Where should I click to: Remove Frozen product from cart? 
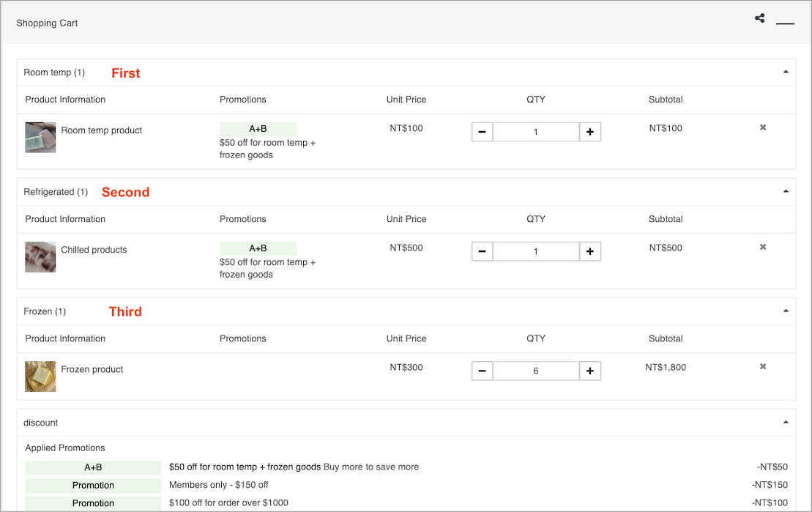(x=763, y=367)
